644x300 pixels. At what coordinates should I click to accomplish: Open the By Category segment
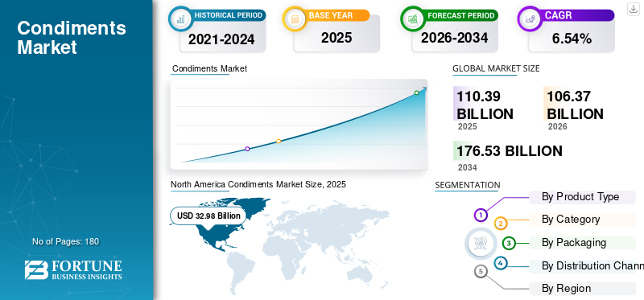[x=582, y=220]
